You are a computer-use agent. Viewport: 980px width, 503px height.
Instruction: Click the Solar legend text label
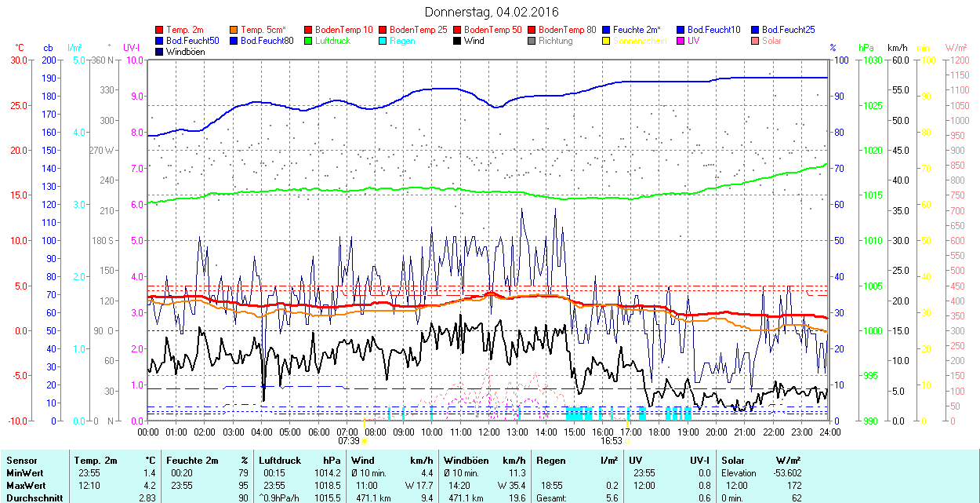[772, 41]
